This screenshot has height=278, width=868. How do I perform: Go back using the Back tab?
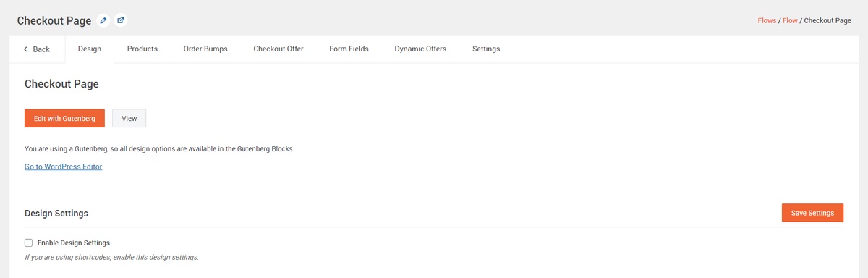[x=37, y=49]
